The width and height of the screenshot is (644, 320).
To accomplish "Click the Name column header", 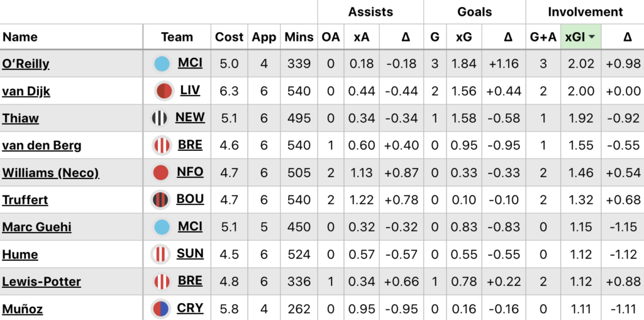I will pos(20,37).
